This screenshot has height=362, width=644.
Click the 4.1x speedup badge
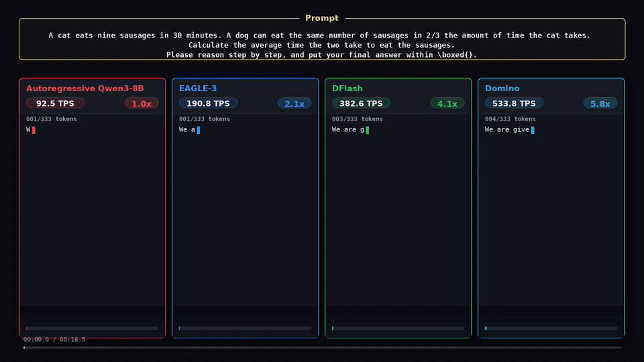(x=447, y=103)
